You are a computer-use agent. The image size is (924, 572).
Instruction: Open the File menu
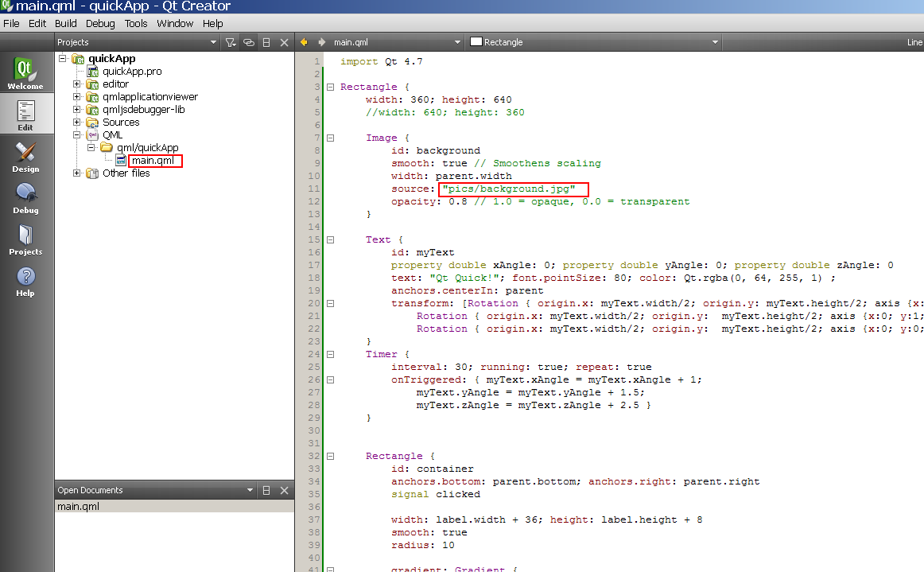(11, 24)
